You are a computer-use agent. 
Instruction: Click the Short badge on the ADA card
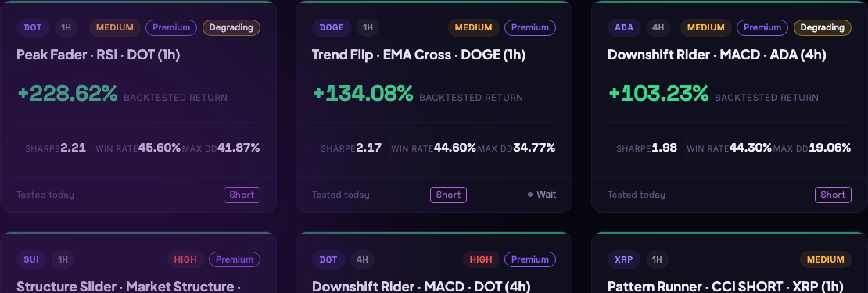tap(833, 195)
